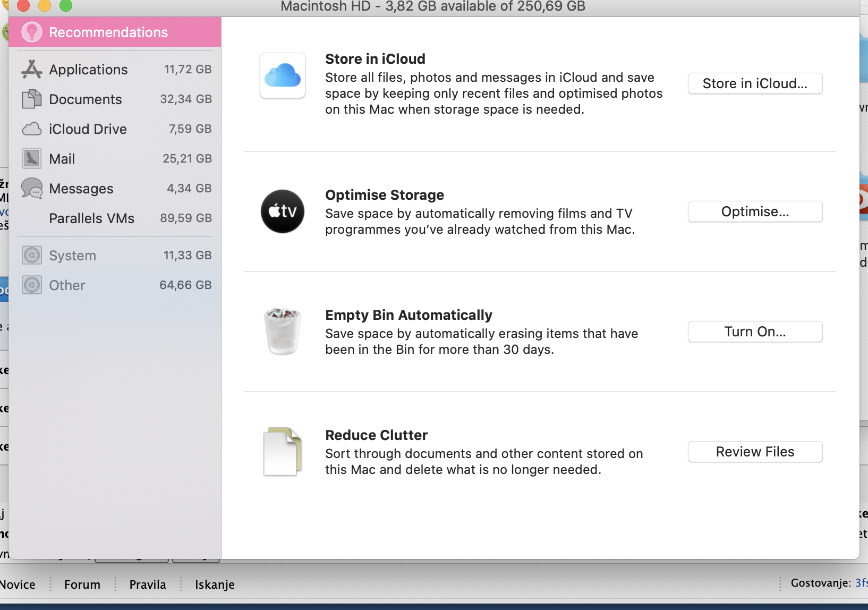
Task: Select iCloud Drive in the sidebar
Action: point(115,129)
